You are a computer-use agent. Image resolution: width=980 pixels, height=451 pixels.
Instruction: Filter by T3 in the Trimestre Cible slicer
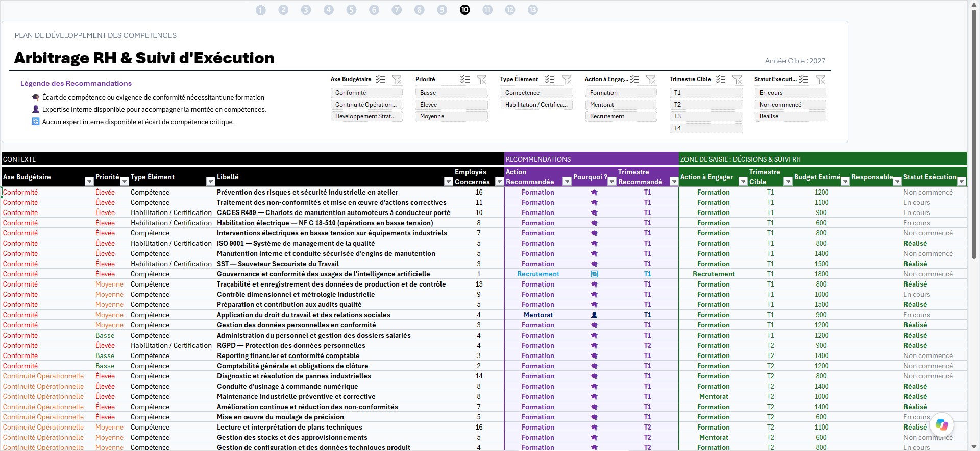tap(706, 116)
